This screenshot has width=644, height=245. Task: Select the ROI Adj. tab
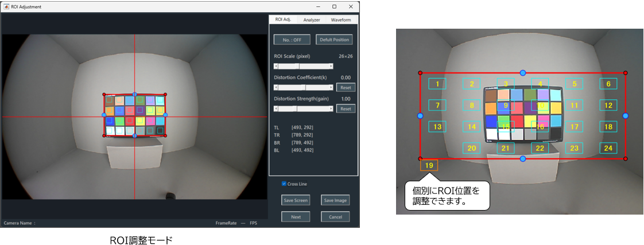pos(283,20)
